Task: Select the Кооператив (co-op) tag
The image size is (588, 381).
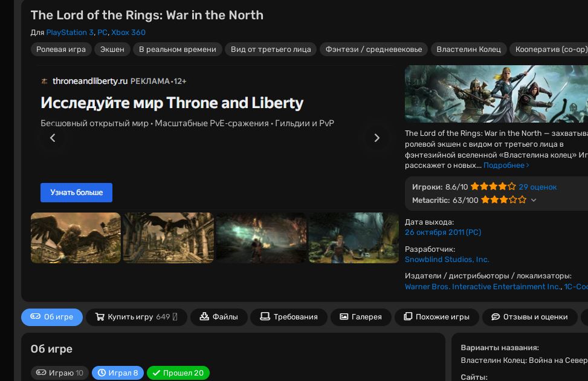Action: [x=549, y=50]
